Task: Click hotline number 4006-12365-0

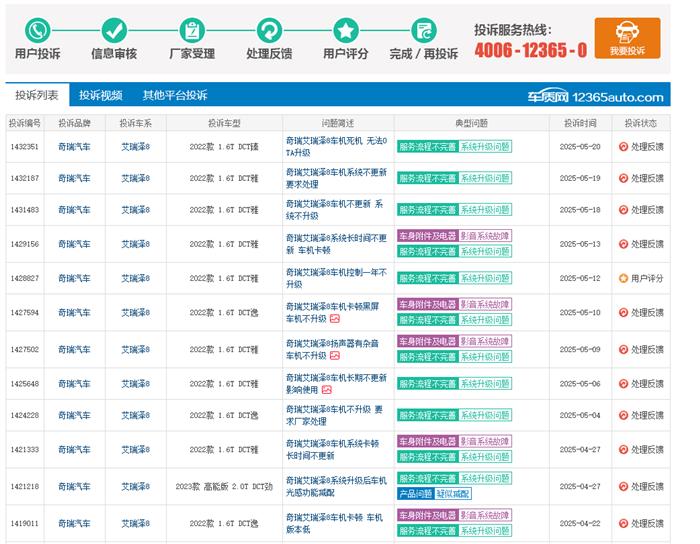Action: pos(531,50)
